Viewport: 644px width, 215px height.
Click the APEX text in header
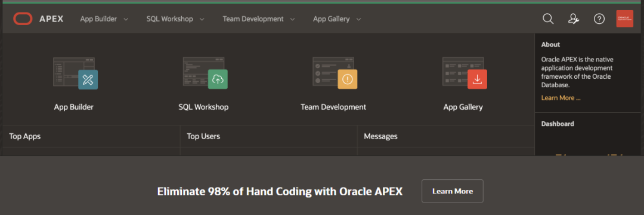[x=51, y=19]
